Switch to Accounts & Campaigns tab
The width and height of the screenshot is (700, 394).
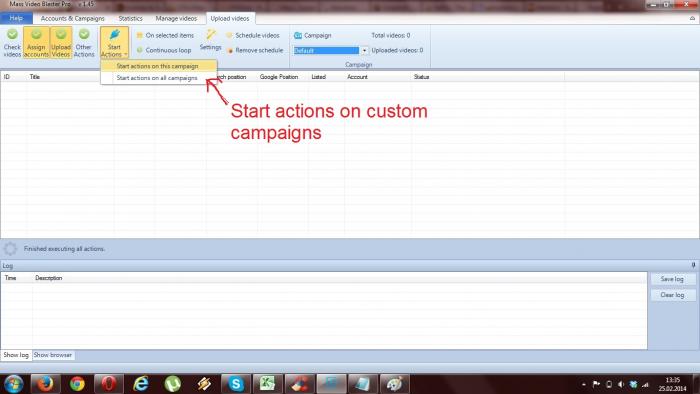tap(72, 18)
